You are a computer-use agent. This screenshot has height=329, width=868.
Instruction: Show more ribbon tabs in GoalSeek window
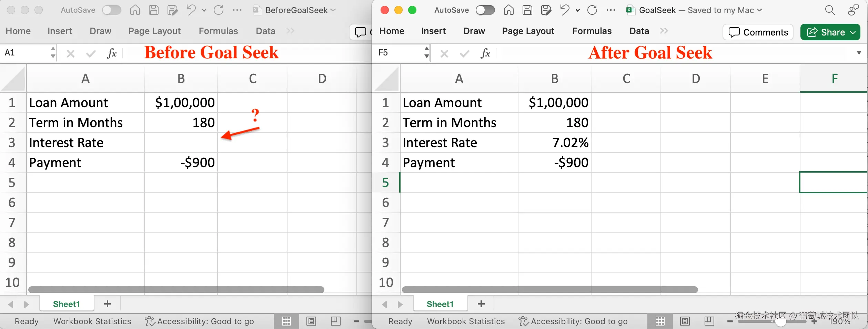click(x=664, y=31)
